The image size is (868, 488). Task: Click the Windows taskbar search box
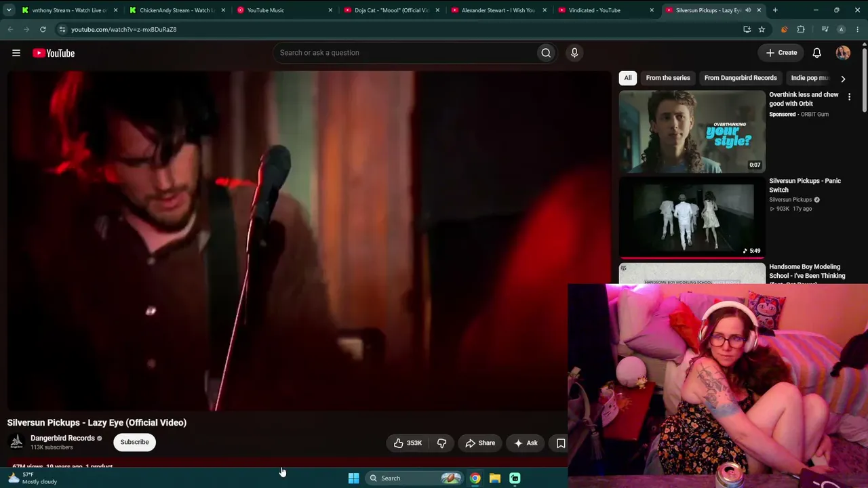click(x=413, y=478)
